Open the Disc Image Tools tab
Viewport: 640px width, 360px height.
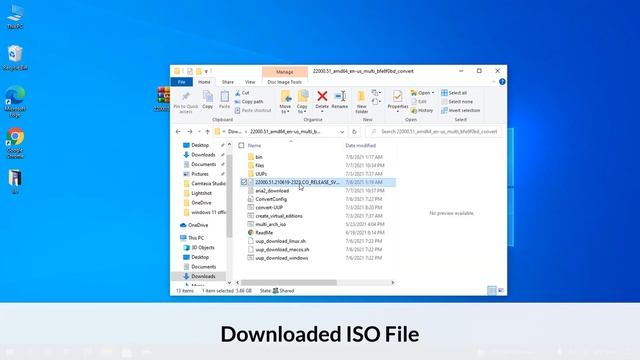284,82
